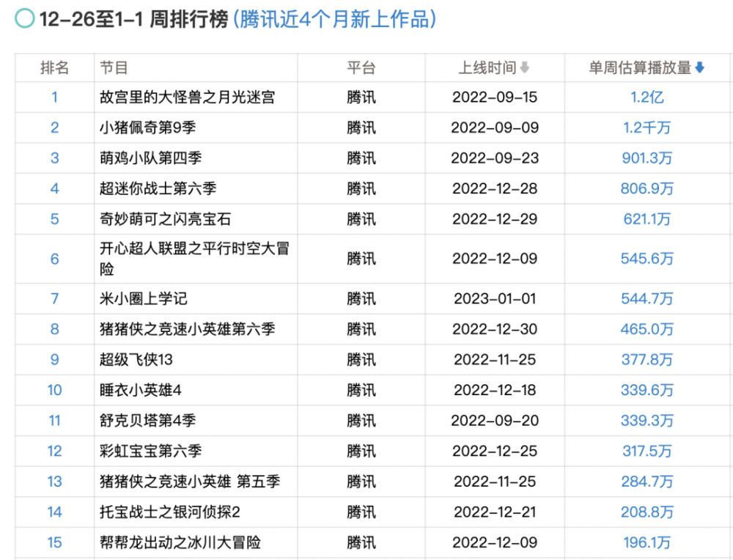Screen dimensions: 733x560
Task: Click the 2022-09-09 launch date
Action: click(495, 128)
